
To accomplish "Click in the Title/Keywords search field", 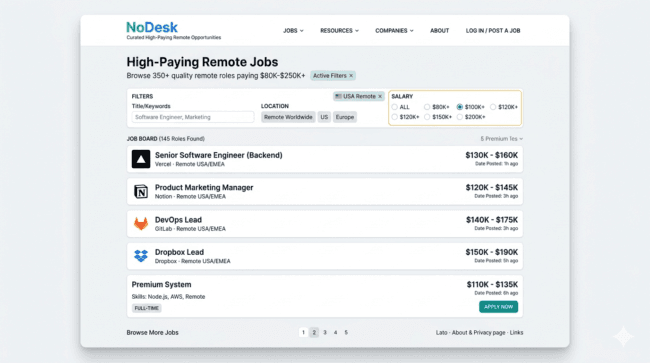I will tap(193, 117).
